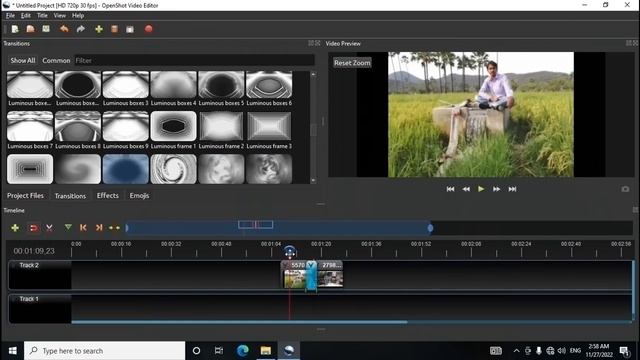
Task: Jump to the end of the video
Action: tap(512, 189)
